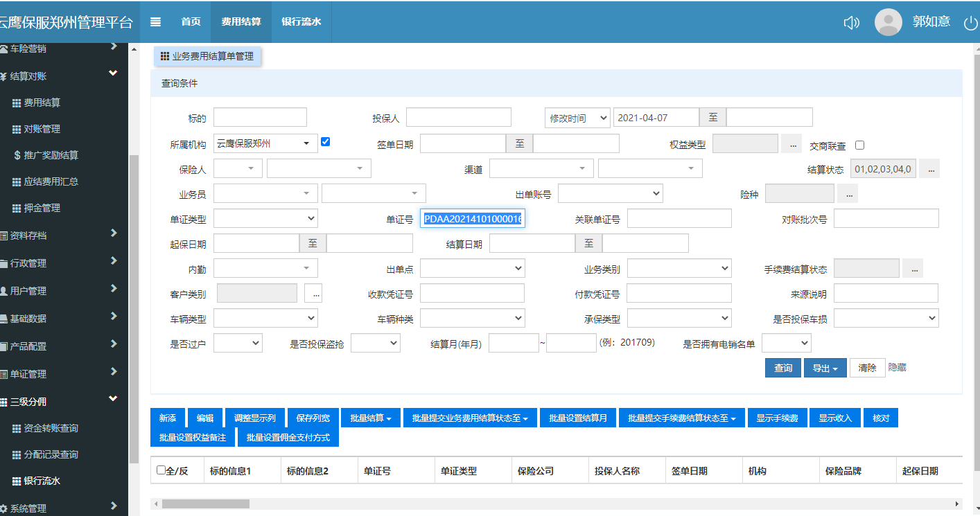The width and height of the screenshot is (980, 516).
Task: Open 对账管理 sidebar item icon
Action: coord(17,129)
